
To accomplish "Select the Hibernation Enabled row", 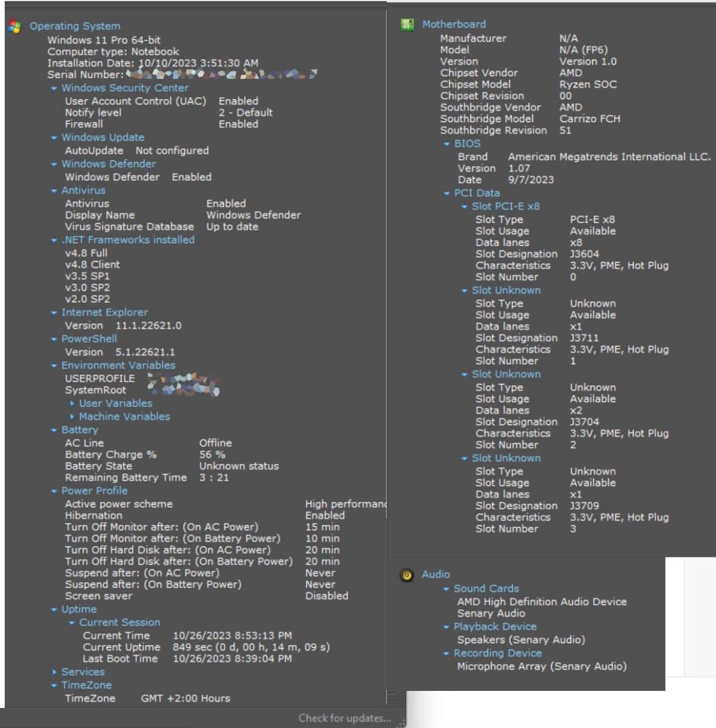I will [205, 516].
